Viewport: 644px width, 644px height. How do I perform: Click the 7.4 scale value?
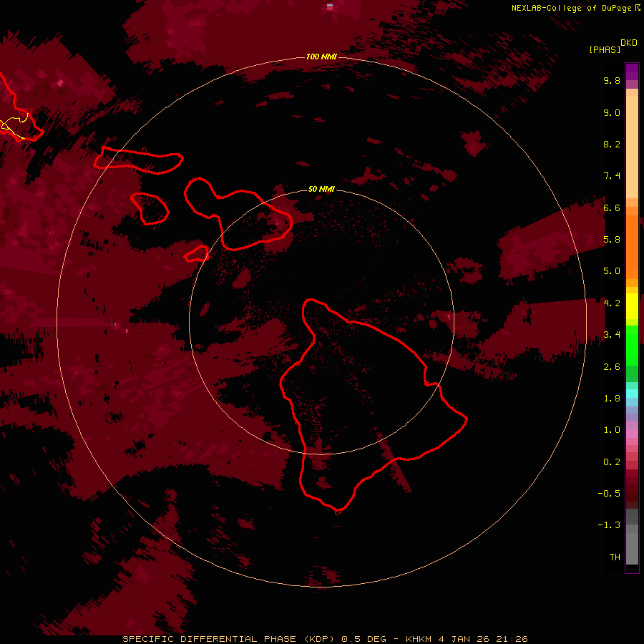tap(612, 176)
